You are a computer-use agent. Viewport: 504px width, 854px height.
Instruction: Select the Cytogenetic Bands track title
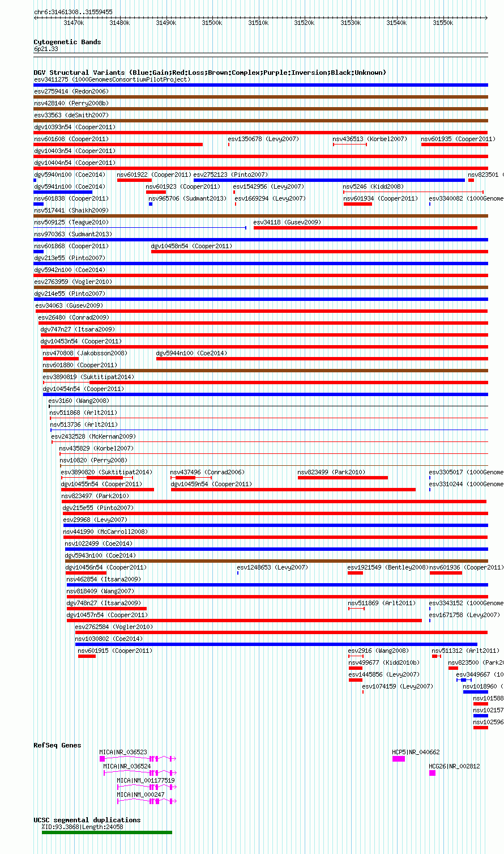67,42
